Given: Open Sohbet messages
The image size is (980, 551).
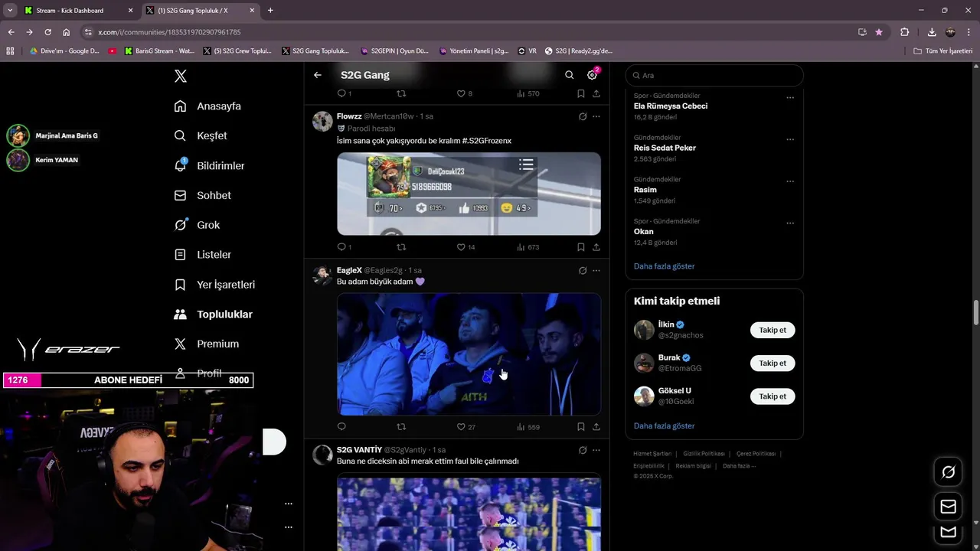Looking at the screenshot, I should coord(202,195).
